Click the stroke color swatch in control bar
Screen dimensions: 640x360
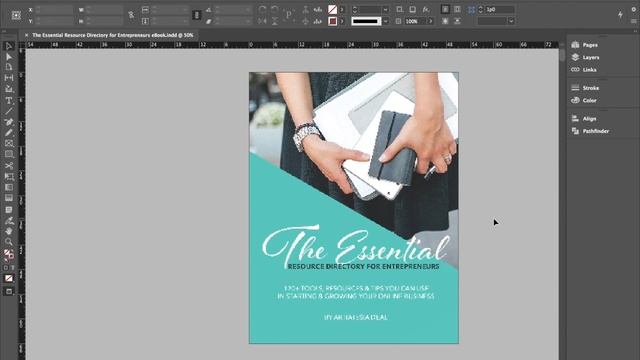(x=333, y=21)
